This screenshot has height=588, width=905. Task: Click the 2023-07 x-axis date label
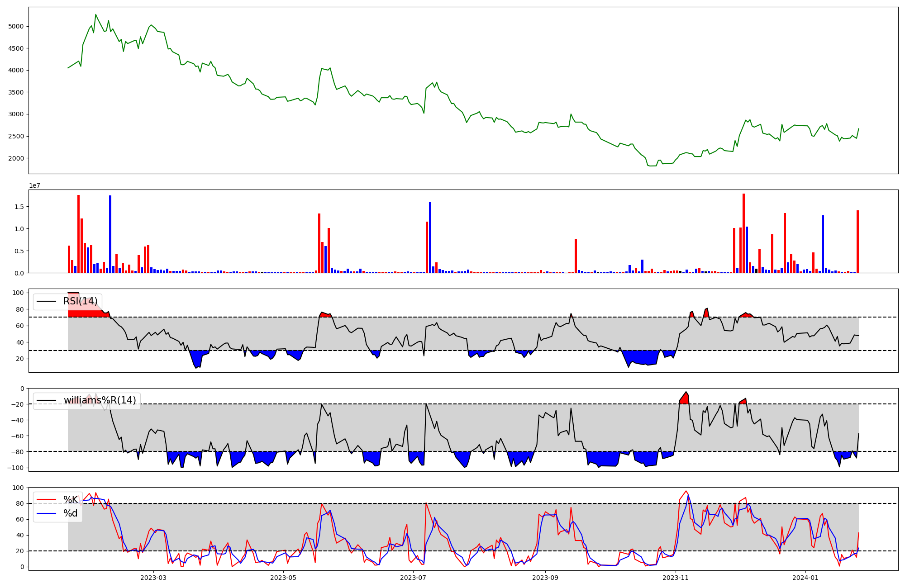414,578
